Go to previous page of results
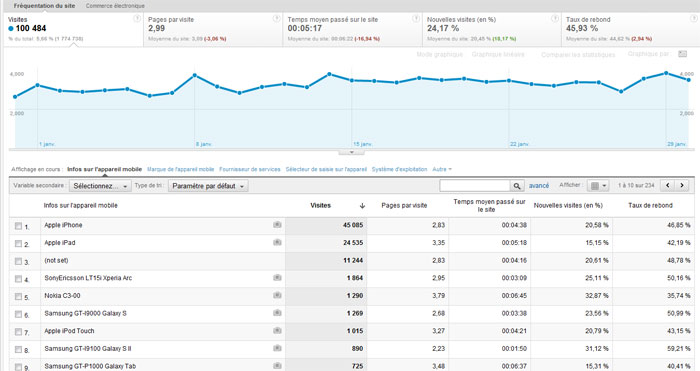This screenshot has width=700, height=371. coord(668,185)
